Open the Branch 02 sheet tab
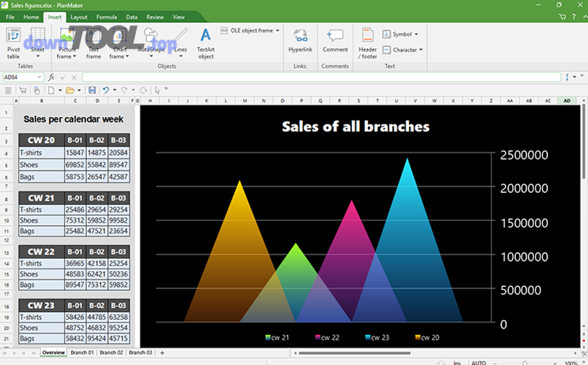The width and height of the screenshot is (588, 365). coord(110,353)
